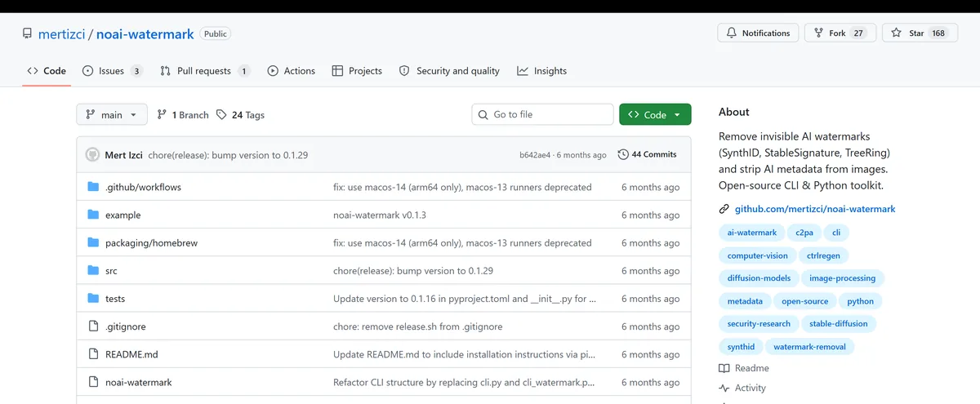View the 1 Branch link
980x404 pixels.
pyautogui.click(x=183, y=115)
